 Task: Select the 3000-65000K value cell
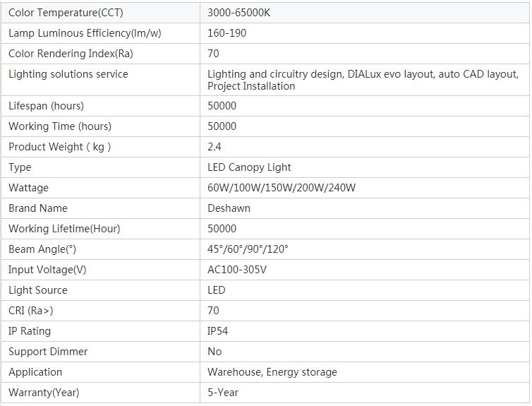pos(238,13)
